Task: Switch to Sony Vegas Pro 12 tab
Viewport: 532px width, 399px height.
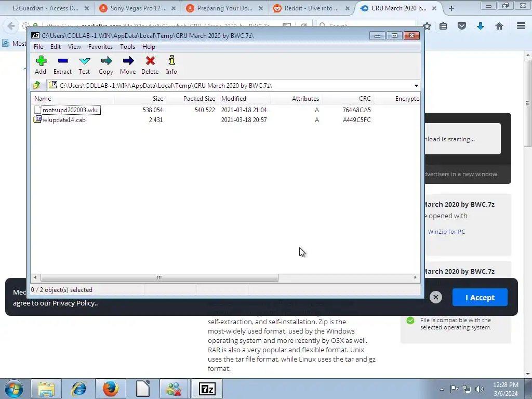Action: click(138, 8)
